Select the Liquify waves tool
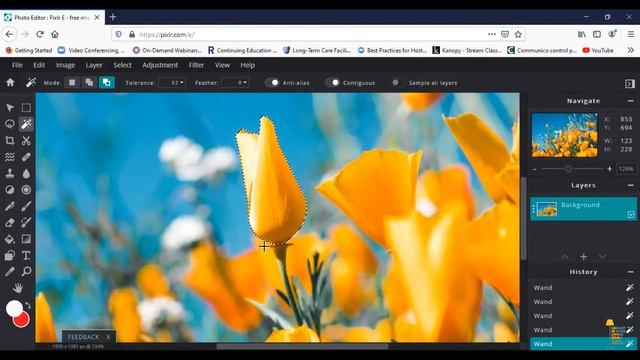The width and height of the screenshot is (640, 360). click(10, 157)
